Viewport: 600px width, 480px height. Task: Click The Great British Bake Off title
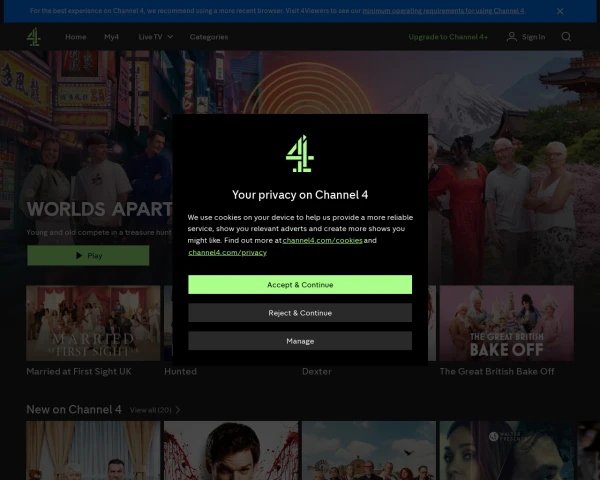pos(497,371)
